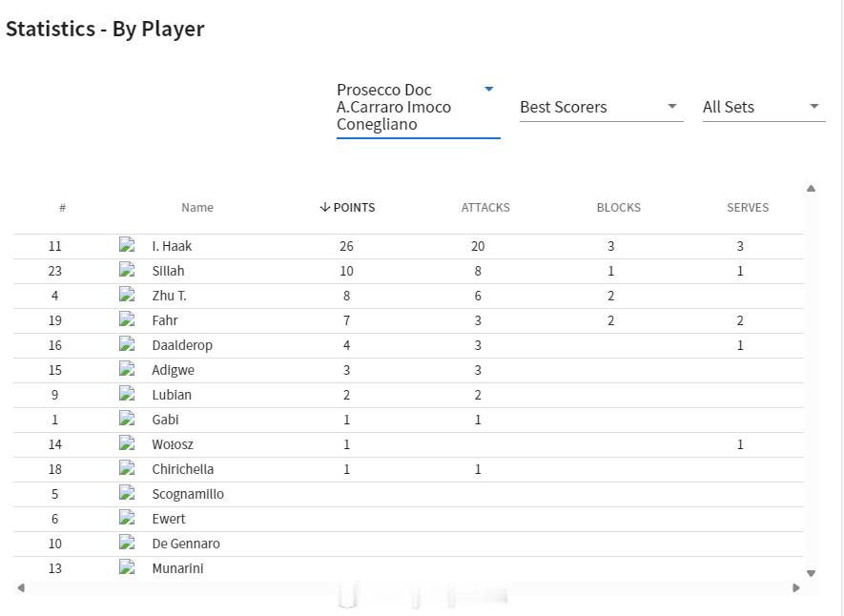Sort table by POINTS column
This screenshot has height=616, width=844.
pos(347,207)
